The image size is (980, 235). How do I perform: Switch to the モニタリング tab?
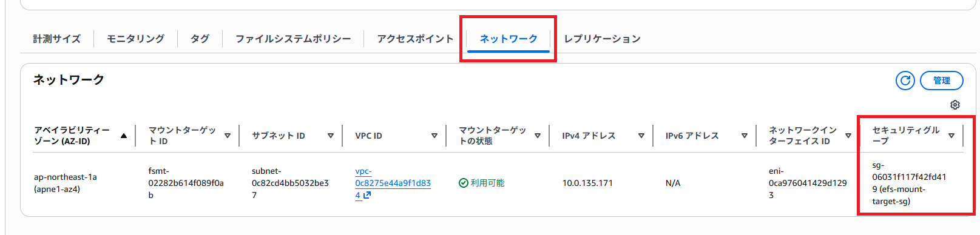pyautogui.click(x=135, y=39)
